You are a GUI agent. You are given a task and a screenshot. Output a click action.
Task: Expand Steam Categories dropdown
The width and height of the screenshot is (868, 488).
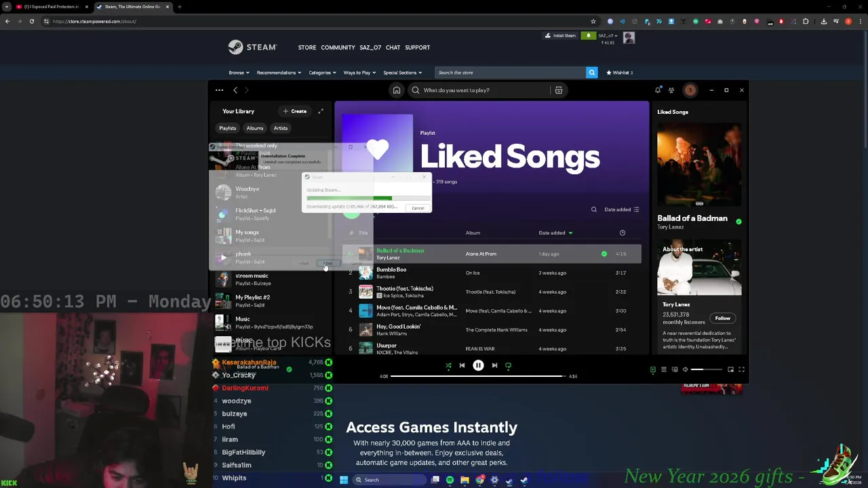coord(322,73)
